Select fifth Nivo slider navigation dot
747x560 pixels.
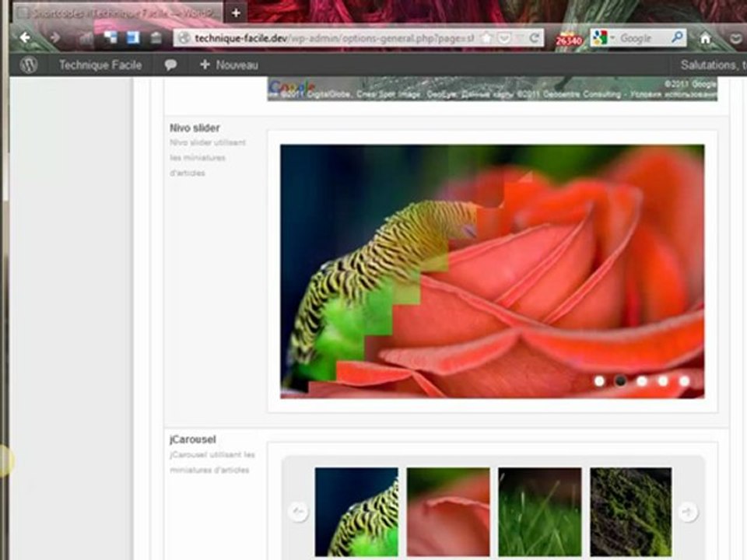click(684, 381)
